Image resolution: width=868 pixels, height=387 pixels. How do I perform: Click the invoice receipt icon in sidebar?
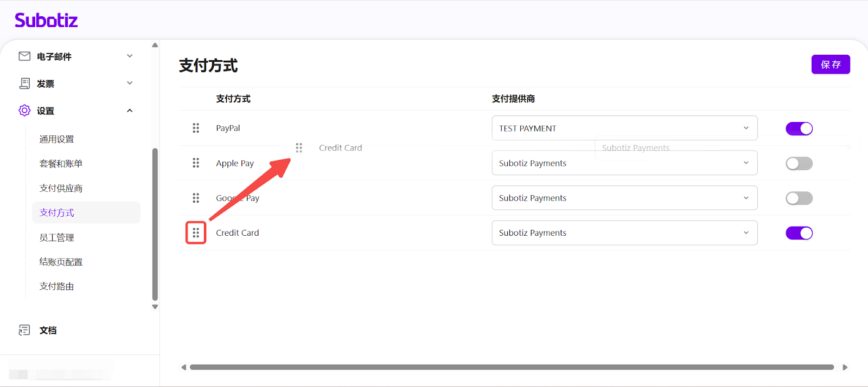coord(24,83)
